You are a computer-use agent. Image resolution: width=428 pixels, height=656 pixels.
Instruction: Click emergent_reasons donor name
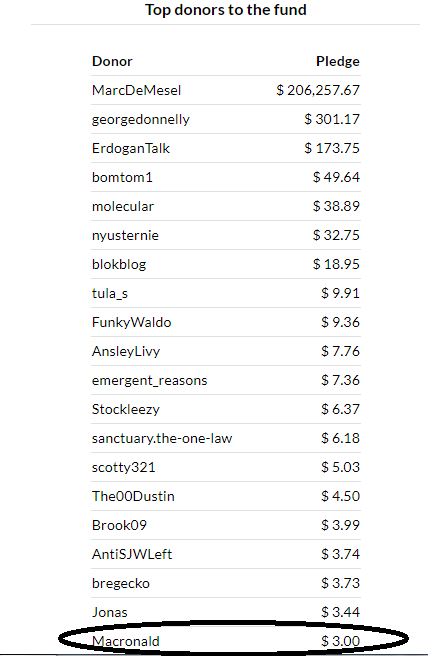(x=149, y=380)
